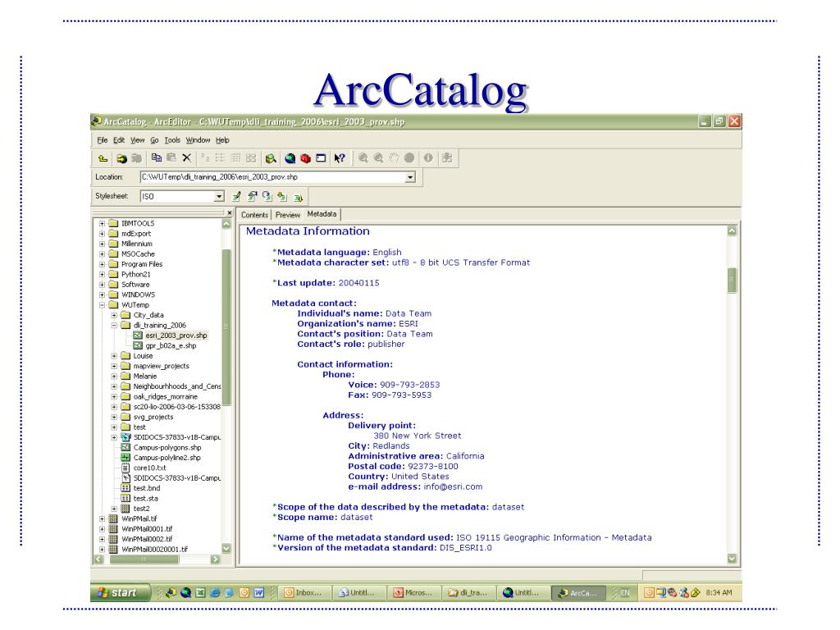Select the Zoom In tool
This screenshot has width=840, height=630.
[x=363, y=157]
